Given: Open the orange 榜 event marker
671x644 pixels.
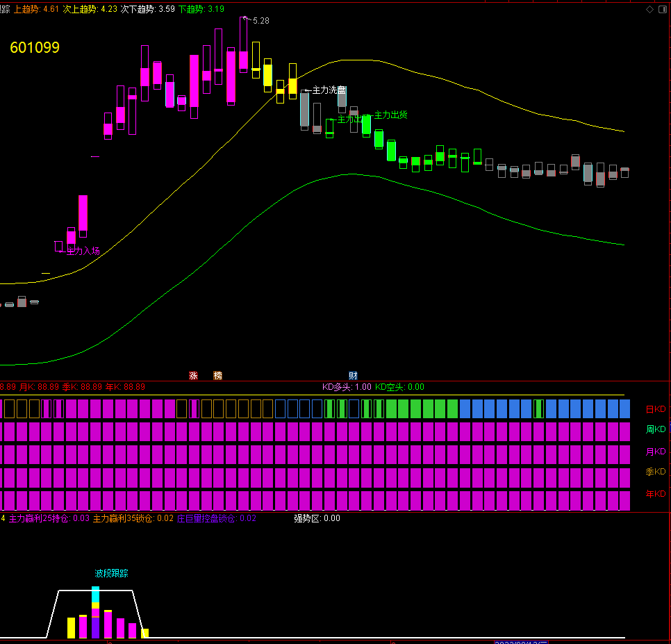Looking at the screenshot, I should [218, 376].
